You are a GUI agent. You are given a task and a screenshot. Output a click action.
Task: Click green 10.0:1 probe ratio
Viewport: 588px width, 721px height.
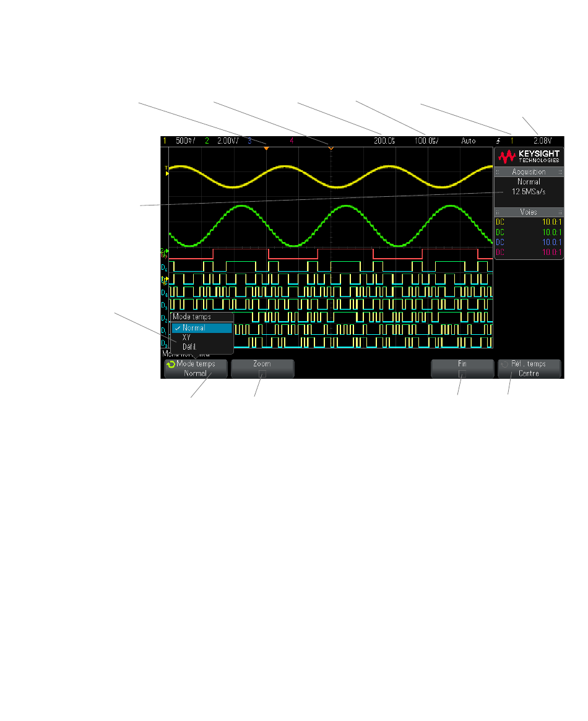point(551,233)
